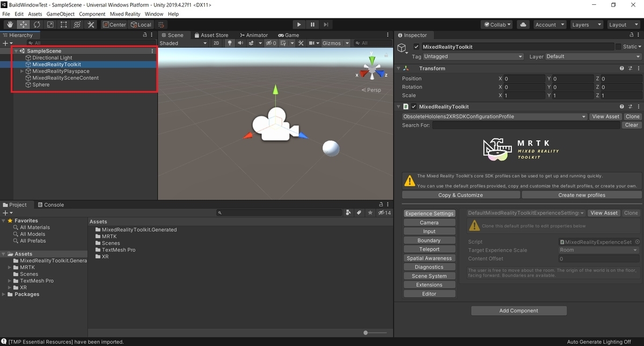Viewport: 644px width, 346px height.
Task: Toggle hidden packages visibility count 14
Action: tap(384, 213)
